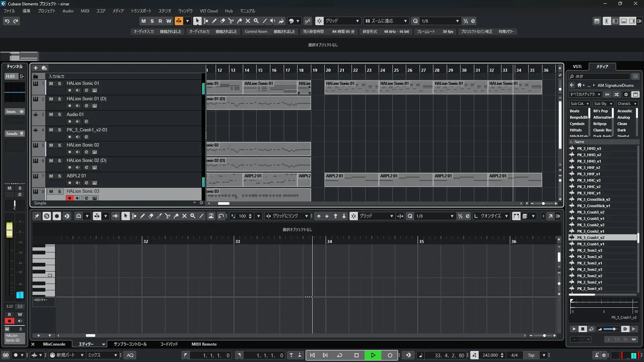Click the Tap tempo button
The width and height of the screenshot is (644, 362).
[x=531, y=355]
